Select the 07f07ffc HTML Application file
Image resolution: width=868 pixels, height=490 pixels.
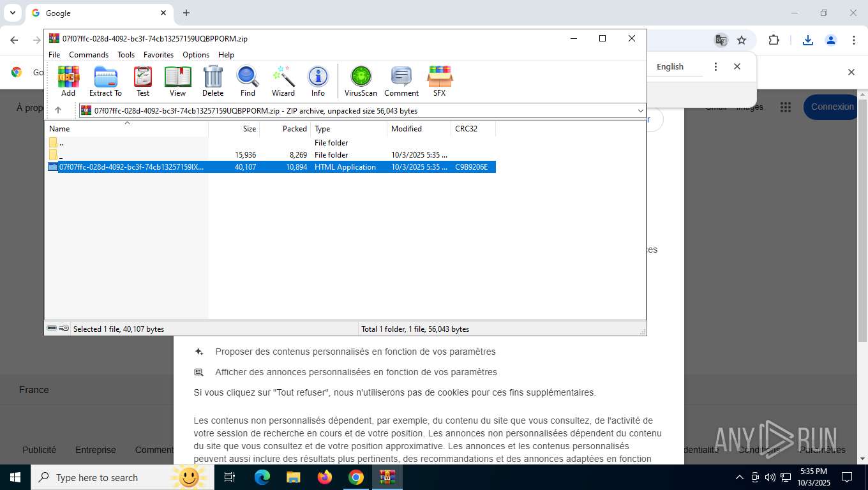click(x=271, y=167)
